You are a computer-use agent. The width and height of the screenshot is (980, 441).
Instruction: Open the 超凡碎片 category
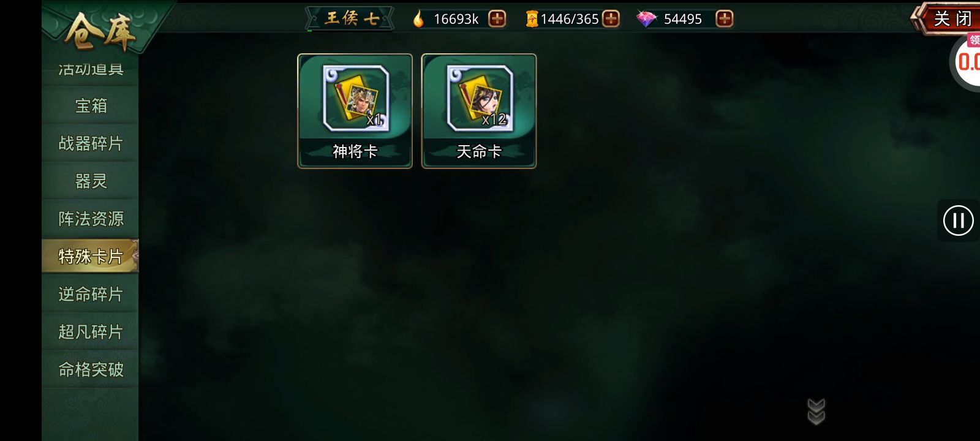[91, 331]
